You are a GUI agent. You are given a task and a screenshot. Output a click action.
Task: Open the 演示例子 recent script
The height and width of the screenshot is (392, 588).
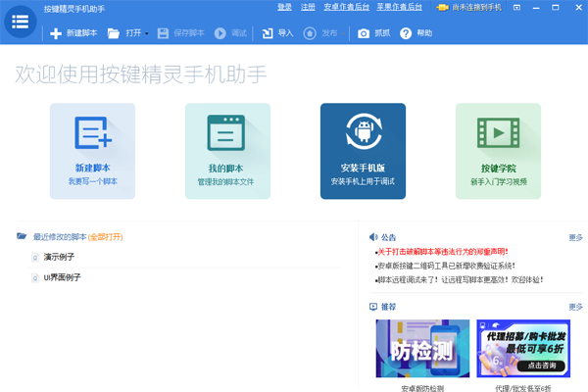[58, 258]
